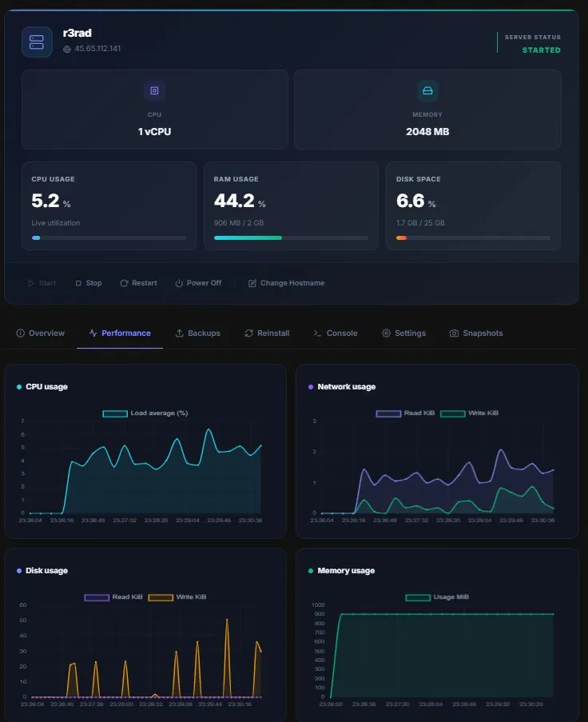Click the server name r3rad
The height and width of the screenshot is (722, 588).
(x=77, y=33)
